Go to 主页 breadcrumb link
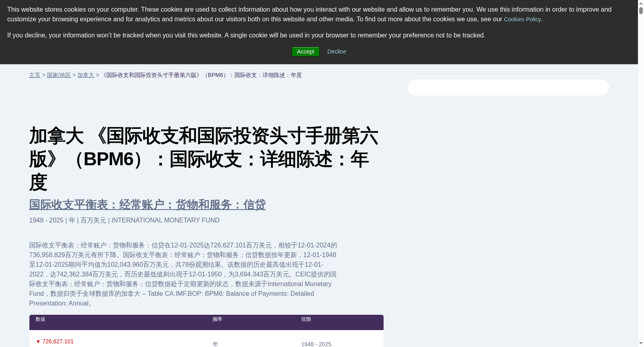Screen dimensions: 644x347 pos(35,75)
